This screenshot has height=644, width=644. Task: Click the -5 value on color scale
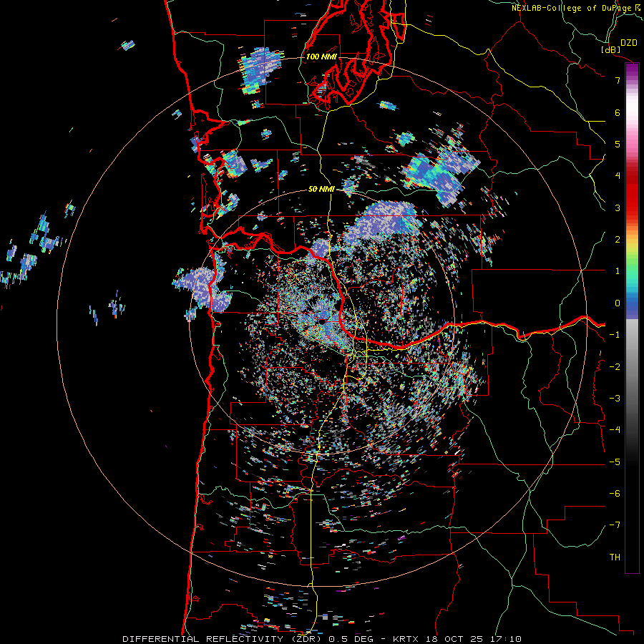(x=615, y=462)
